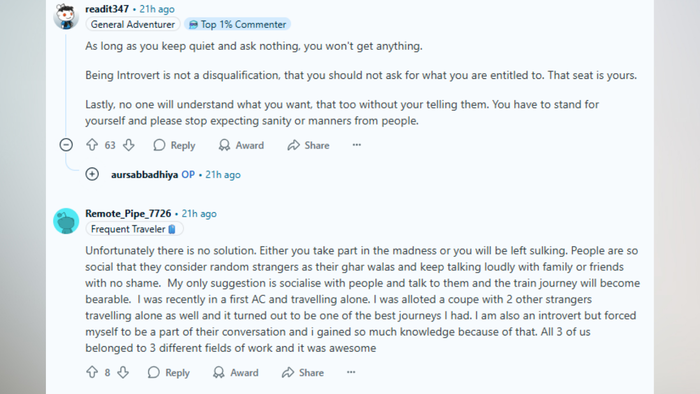Open readit347's user profile link
The height and width of the screenshot is (394, 700).
(107, 9)
